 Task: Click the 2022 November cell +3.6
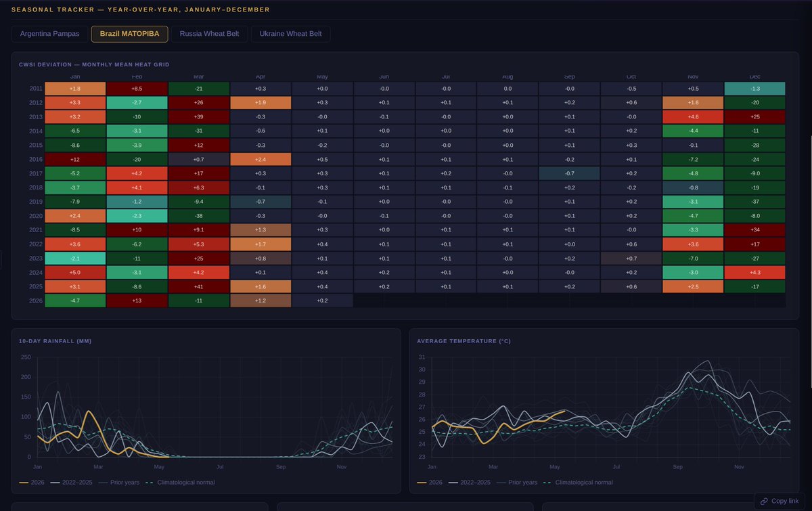pos(693,244)
